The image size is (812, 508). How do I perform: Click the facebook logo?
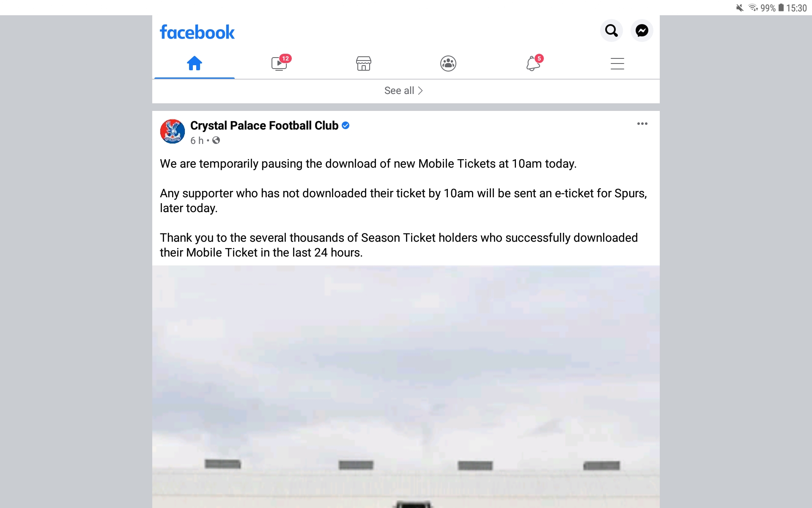pyautogui.click(x=197, y=32)
